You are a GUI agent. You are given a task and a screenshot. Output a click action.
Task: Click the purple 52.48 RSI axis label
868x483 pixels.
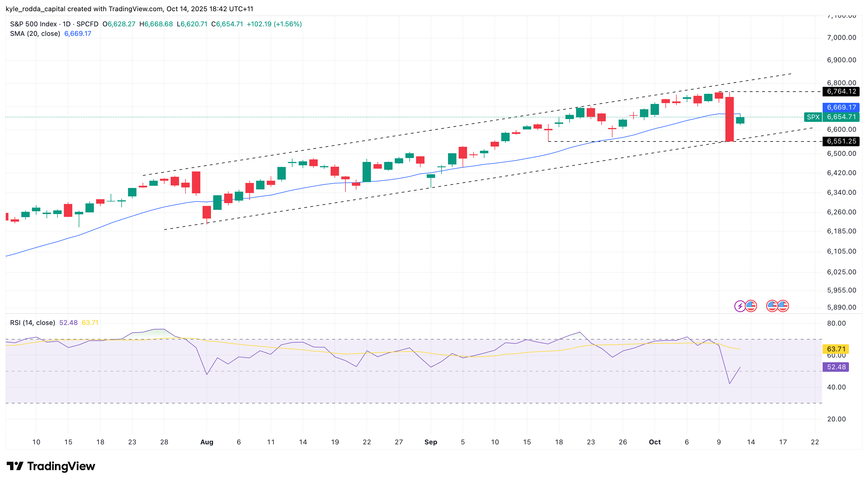836,367
